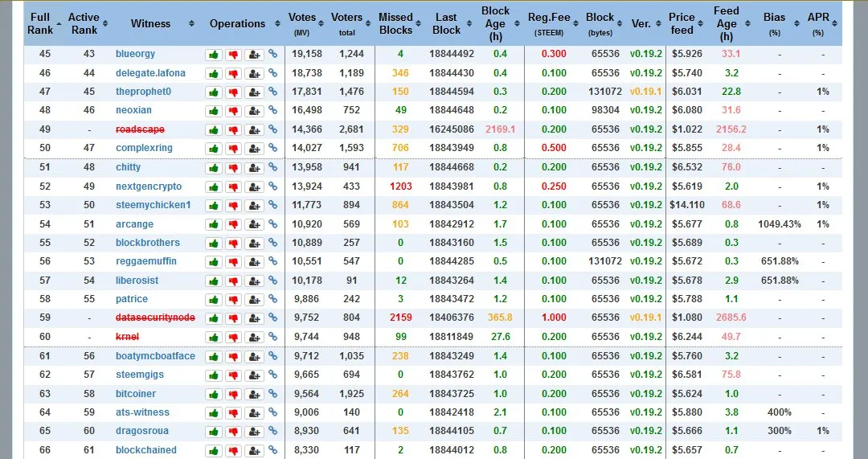Image resolution: width=868 pixels, height=459 pixels.
Task: Approve reggaemuffin with thumbs-up
Action: [x=214, y=262]
